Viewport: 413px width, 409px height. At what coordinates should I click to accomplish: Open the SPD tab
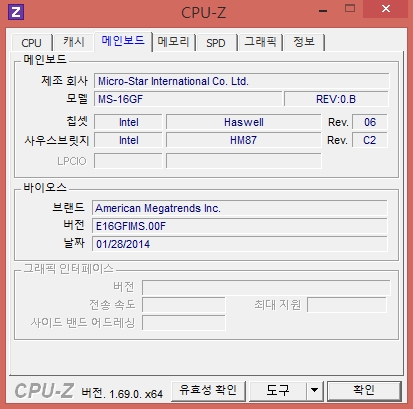pyautogui.click(x=216, y=43)
